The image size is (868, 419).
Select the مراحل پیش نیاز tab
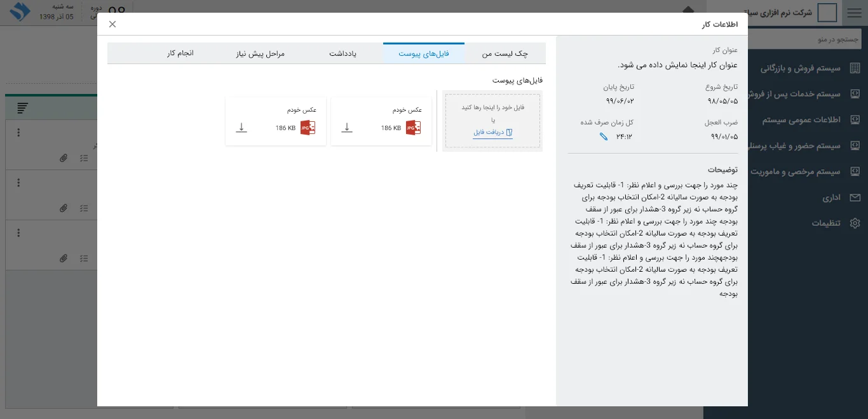(261, 53)
